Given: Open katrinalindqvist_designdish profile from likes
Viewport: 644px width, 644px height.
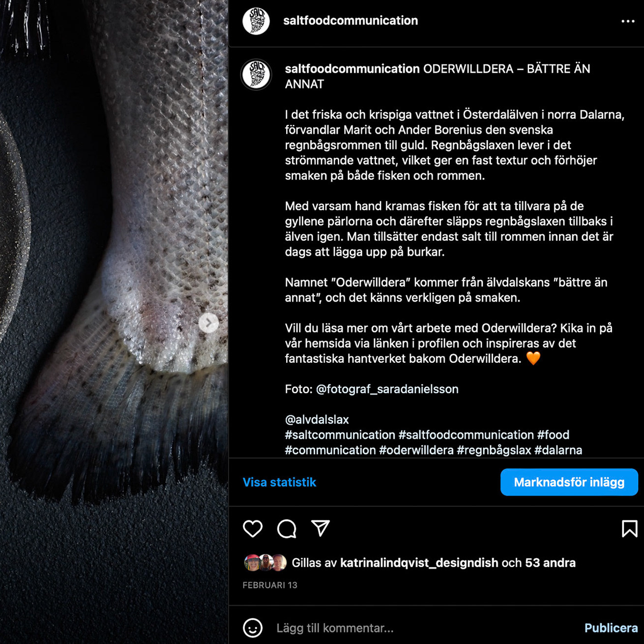Looking at the screenshot, I should (419, 563).
